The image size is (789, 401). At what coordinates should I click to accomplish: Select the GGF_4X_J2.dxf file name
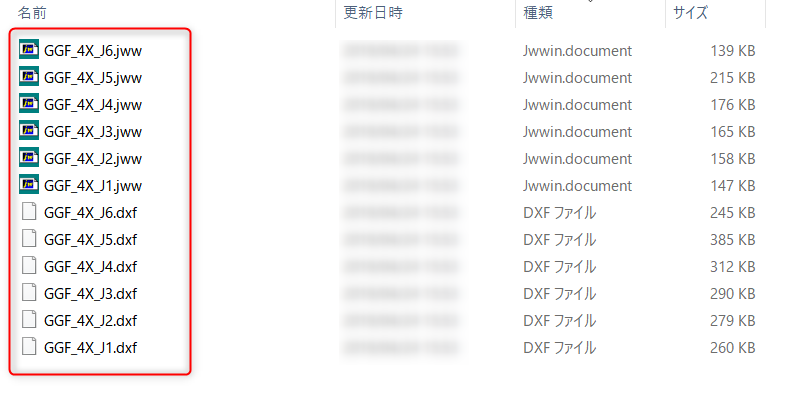pyautogui.click(x=91, y=321)
